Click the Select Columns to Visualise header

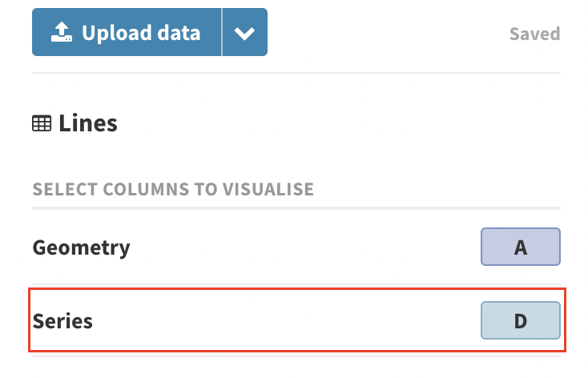[x=173, y=189]
